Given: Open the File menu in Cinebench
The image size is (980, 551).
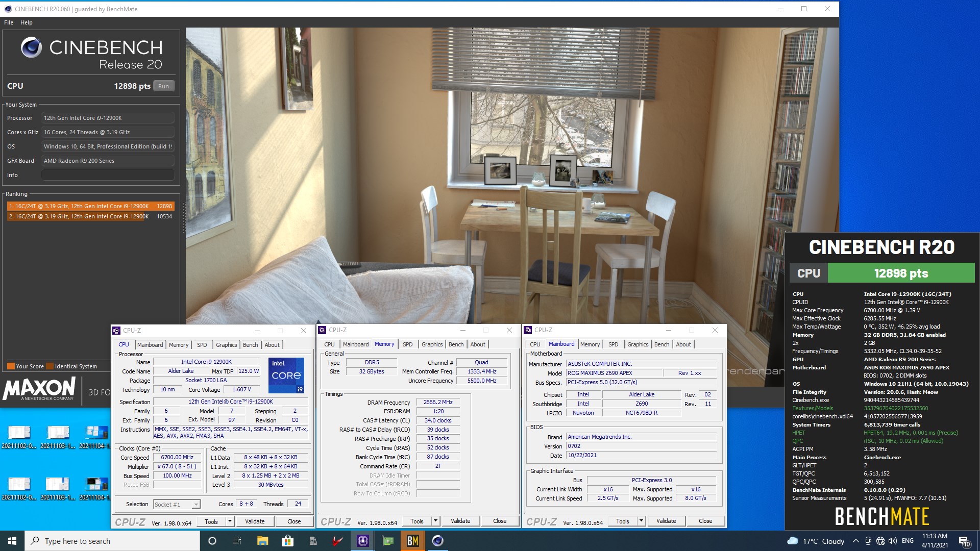Looking at the screenshot, I should (x=9, y=22).
